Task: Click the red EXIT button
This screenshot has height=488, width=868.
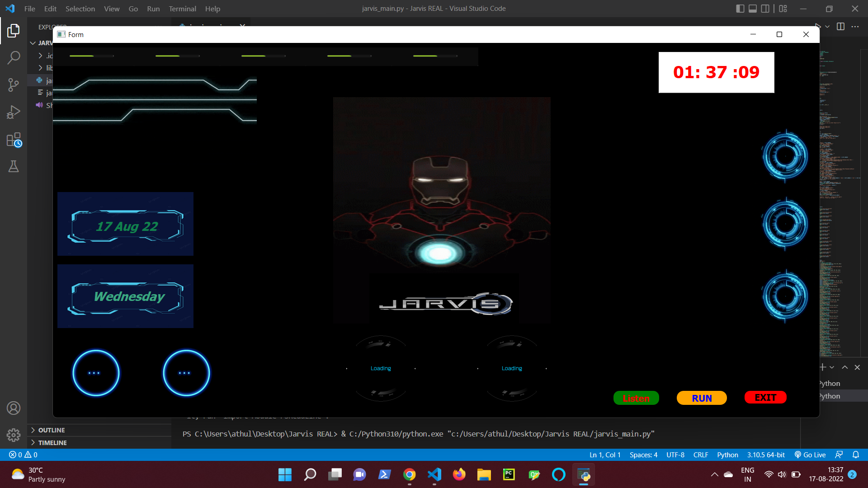Action: (x=765, y=398)
